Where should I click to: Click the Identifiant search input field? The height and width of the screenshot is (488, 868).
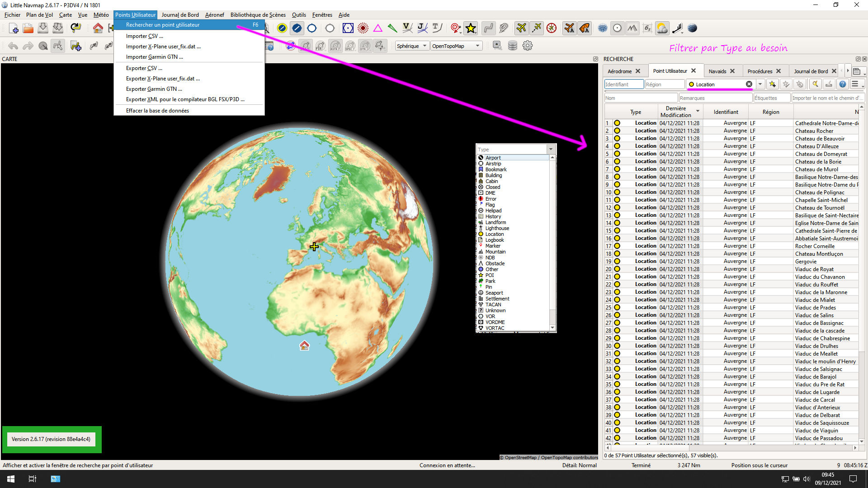pyautogui.click(x=623, y=84)
